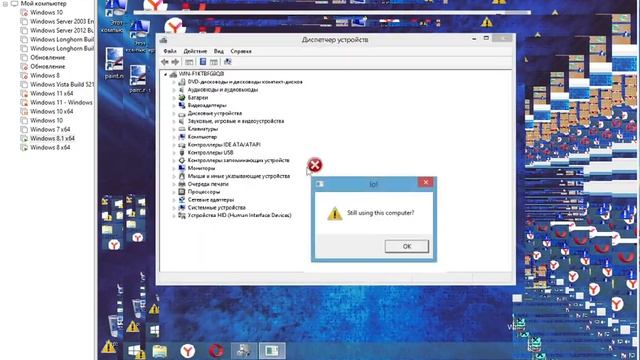Switch to the last highlighted taskbar app
This screenshot has width=640, height=360.
(272, 351)
